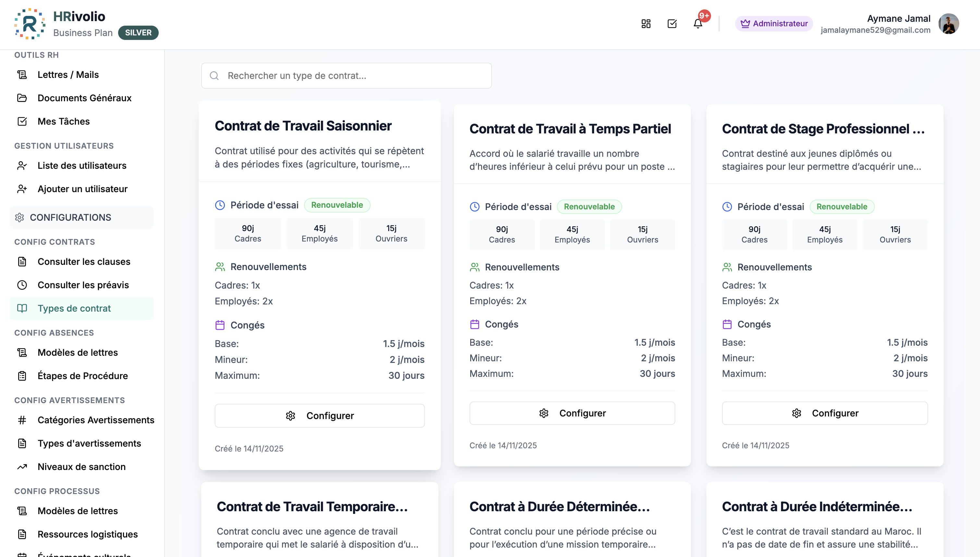The image size is (980, 557).
Task: Configure the Contrat de Stage Professionnel
Action: pyautogui.click(x=824, y=413)
